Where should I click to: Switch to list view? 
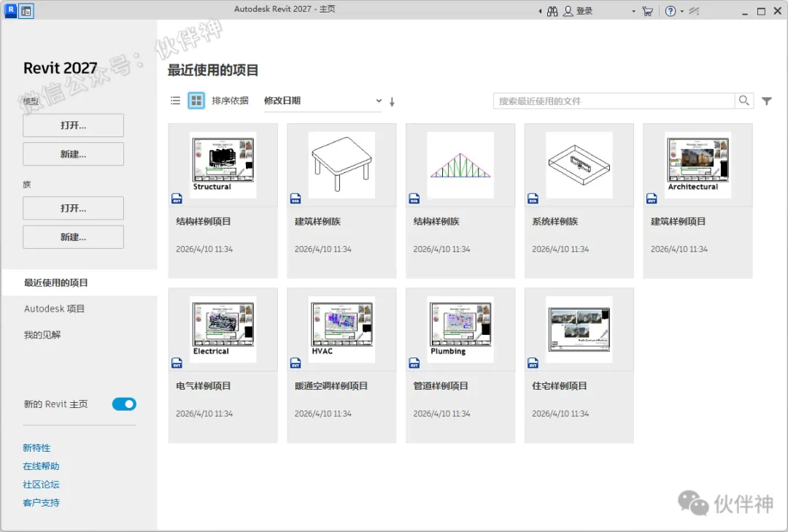tap(175, 101)
